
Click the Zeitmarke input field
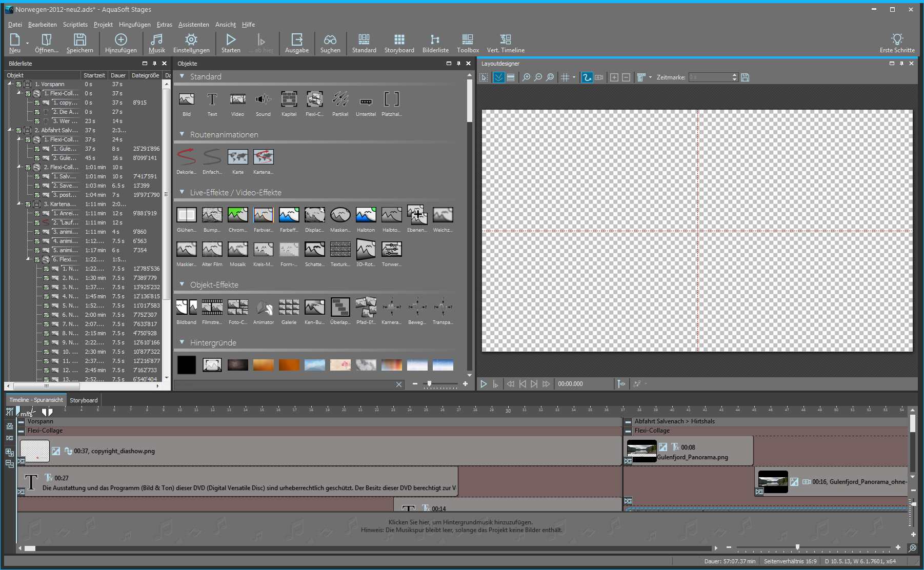click(x=710, y=77)
